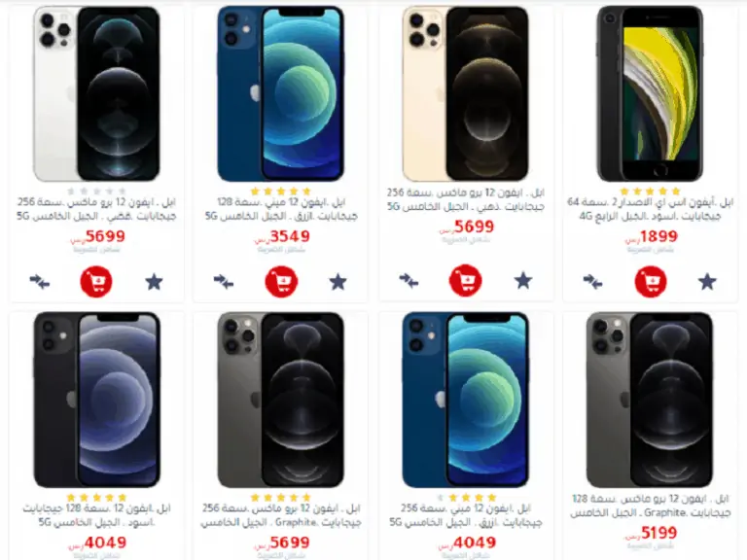747x560 pixels.
Task: Add gold iPhone 12 Pro Max to cart
Action: pyautogui.click(x=466, y=280)
